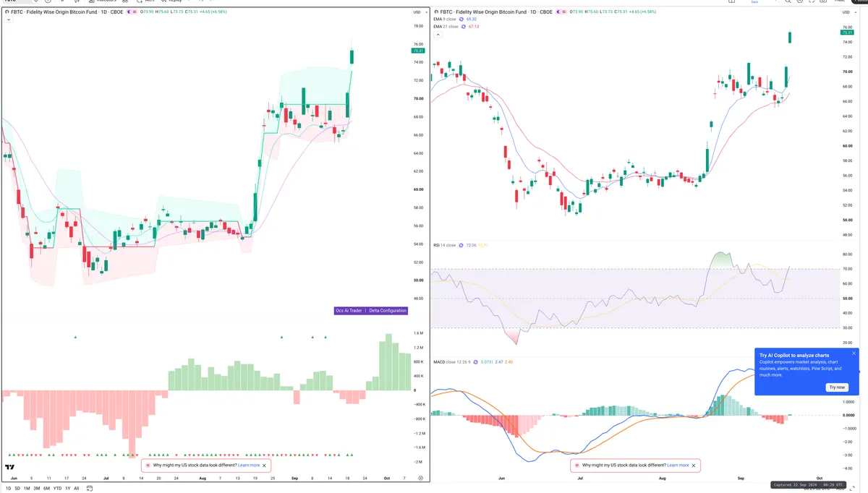Click the Oct label on left chart time axis
This screenshot has height=493, width=868.
coord(386,479)
